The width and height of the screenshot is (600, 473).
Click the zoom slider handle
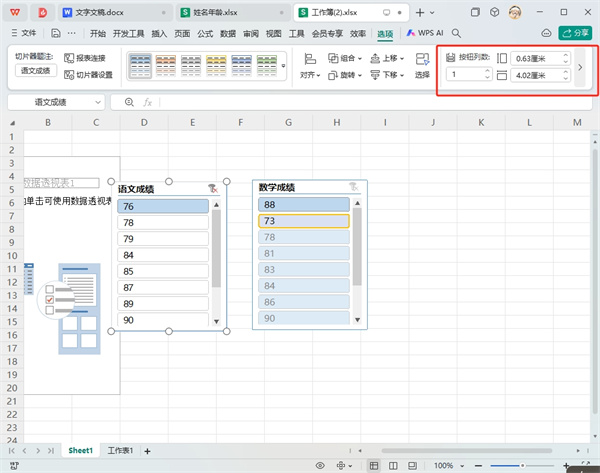click(x=522, y=465)
